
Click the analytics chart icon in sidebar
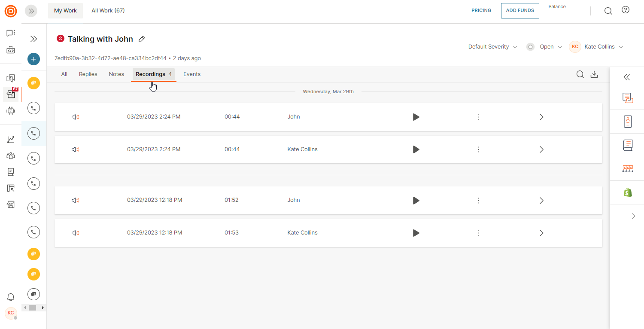point(11,140)
